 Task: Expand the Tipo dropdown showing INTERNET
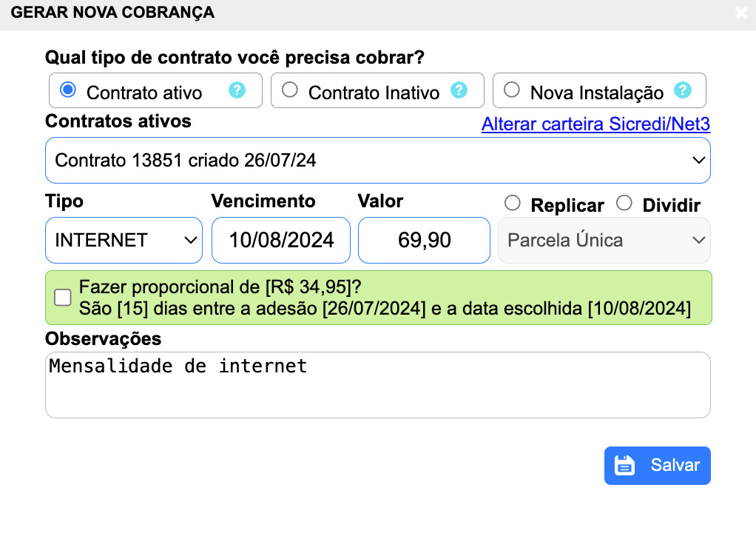(124, 240)
